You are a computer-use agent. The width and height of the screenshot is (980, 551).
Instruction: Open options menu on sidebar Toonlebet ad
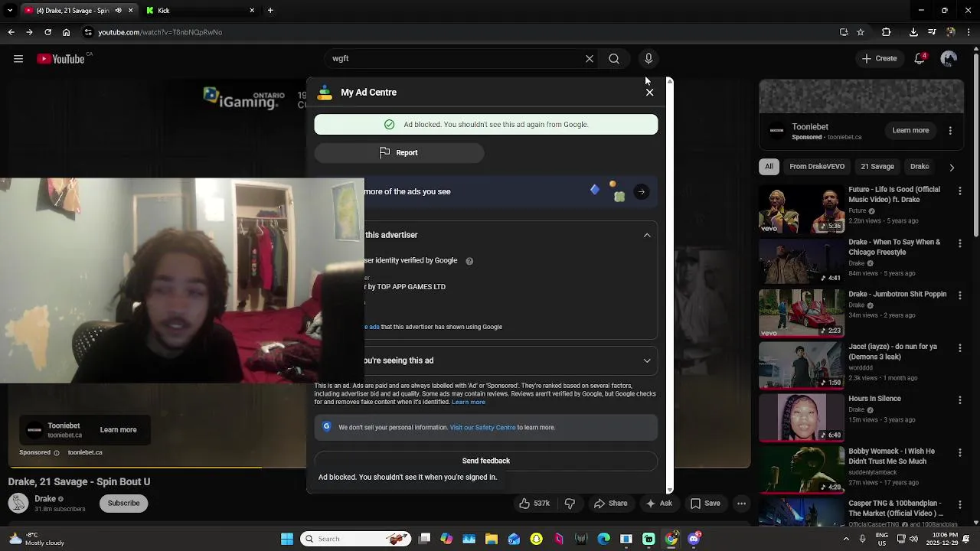(950, 131)
